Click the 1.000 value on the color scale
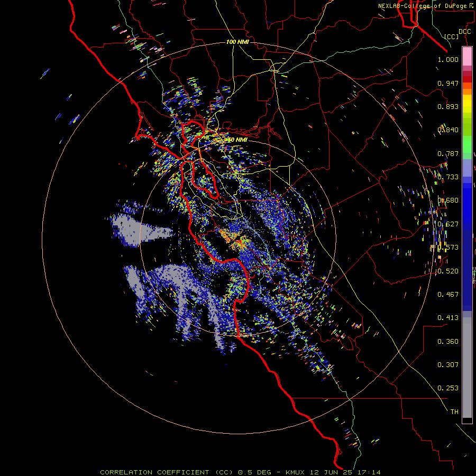This screenshot has width=476, height=476. pyautogui.click(x=448, y=59)
